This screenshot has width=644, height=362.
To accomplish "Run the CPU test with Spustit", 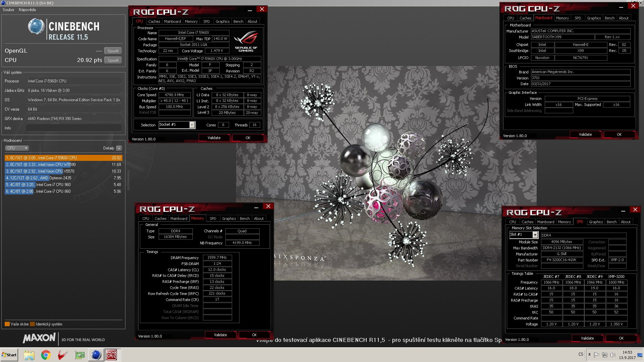I will (113, 60).
